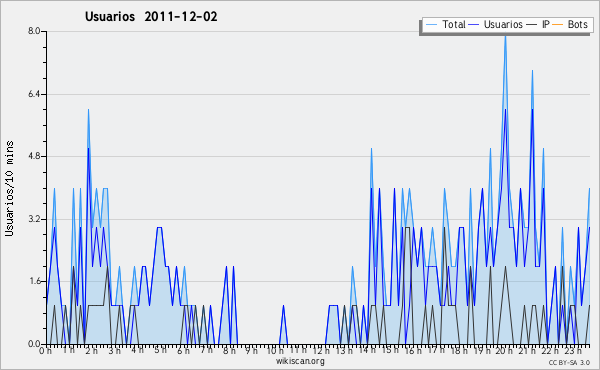Viewport: 600px width, 370px height.
Task: Click the Total peak of 8 after 20 h
Action: [x=505, y=36]
